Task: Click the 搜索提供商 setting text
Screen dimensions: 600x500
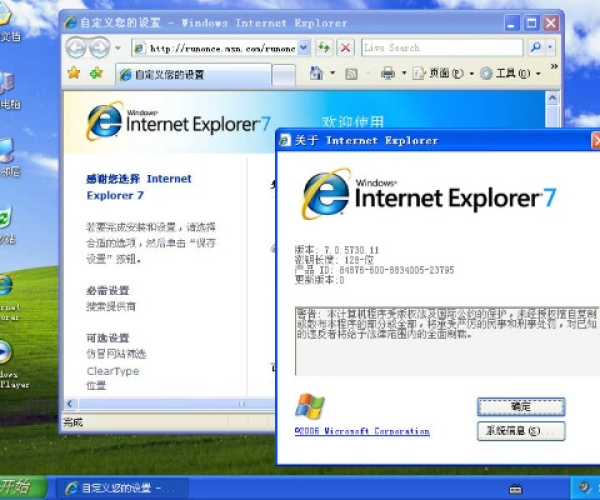Action: click(111, 306)
